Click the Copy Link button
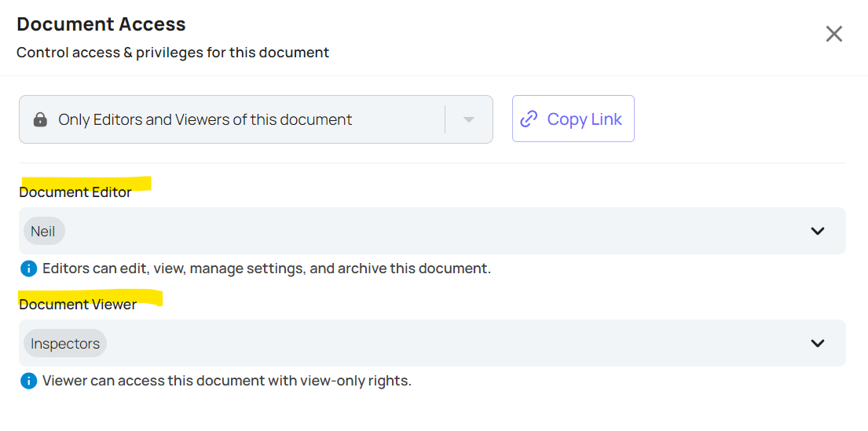Viewport: 868px width, 431px height. click(573, 119)
